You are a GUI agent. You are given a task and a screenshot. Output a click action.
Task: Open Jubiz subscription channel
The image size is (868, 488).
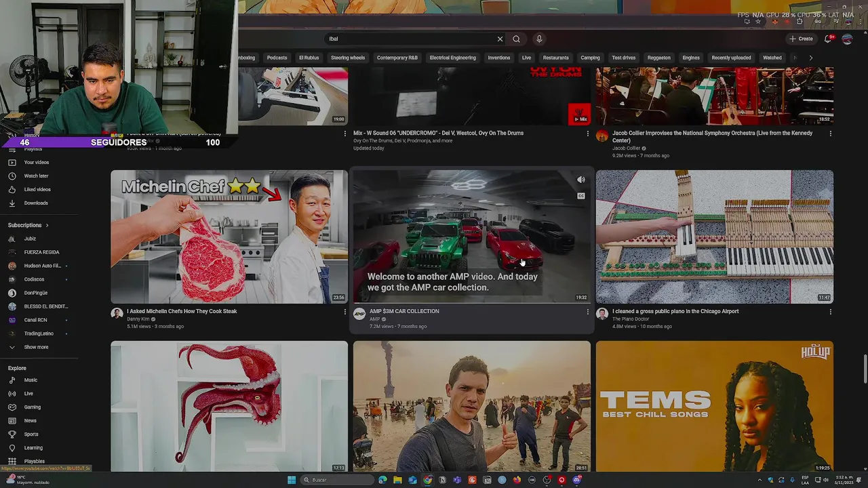coord(30,239)
